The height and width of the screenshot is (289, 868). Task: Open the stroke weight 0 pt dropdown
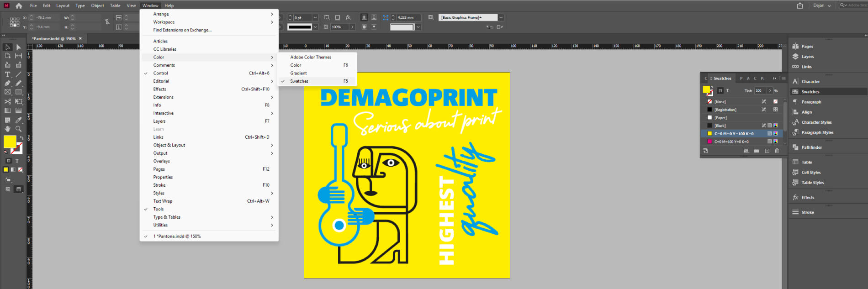click(x=315, y=17)
